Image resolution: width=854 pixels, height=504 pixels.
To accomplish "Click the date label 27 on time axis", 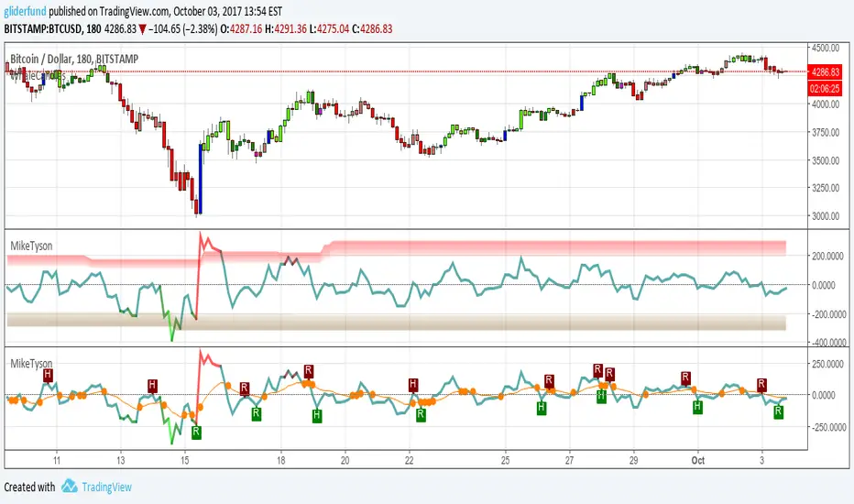I will [x=569, y=460].
